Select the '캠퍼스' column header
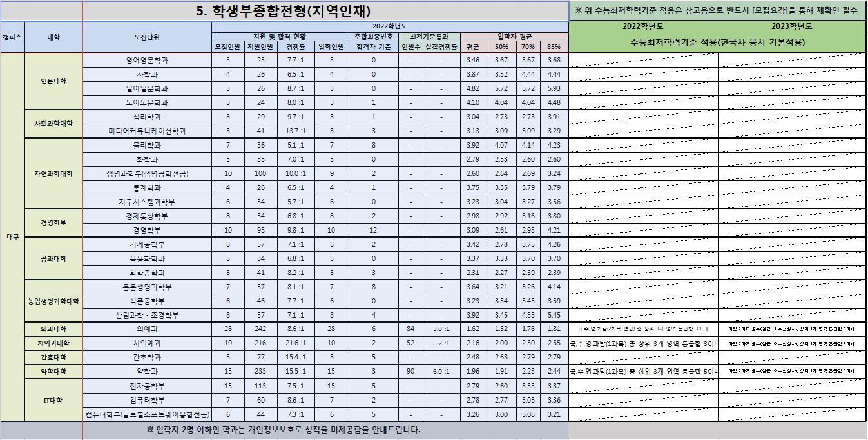The width and height of the screenshot is (868, 440). pos(12,37)
